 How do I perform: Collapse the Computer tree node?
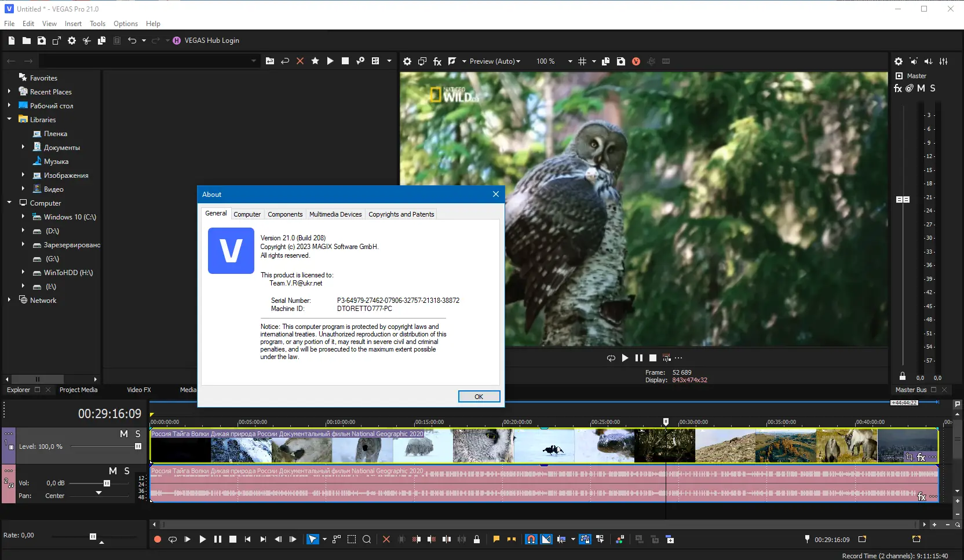coord(9,203)
